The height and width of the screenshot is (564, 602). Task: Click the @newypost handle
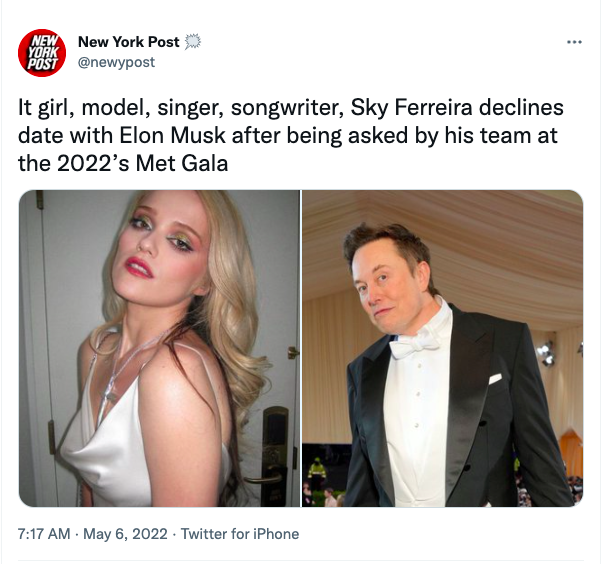pyautogui.click(x=116, y=62)
